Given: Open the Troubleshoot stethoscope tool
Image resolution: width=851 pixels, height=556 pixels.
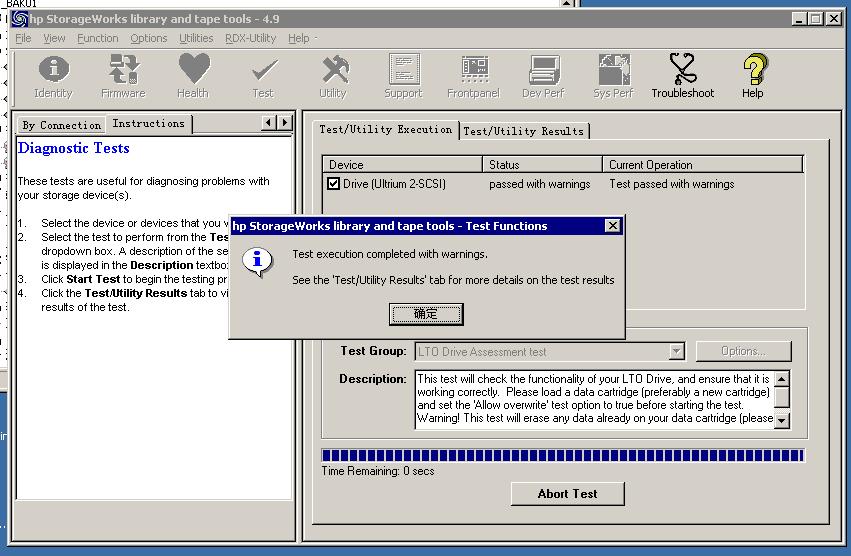Looking at the screenshot, I should (x=683, y=77).
